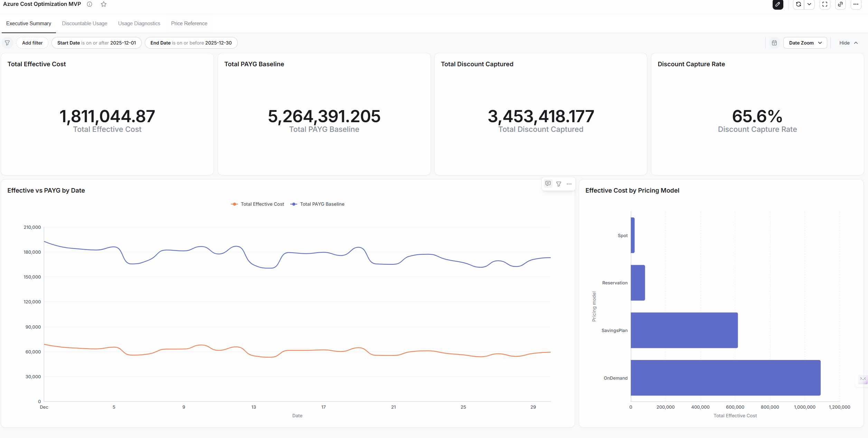This screenshot has width=868, height=438.
Task: Open the Date Zoom dropdown
Action: (x=805, y=43)
